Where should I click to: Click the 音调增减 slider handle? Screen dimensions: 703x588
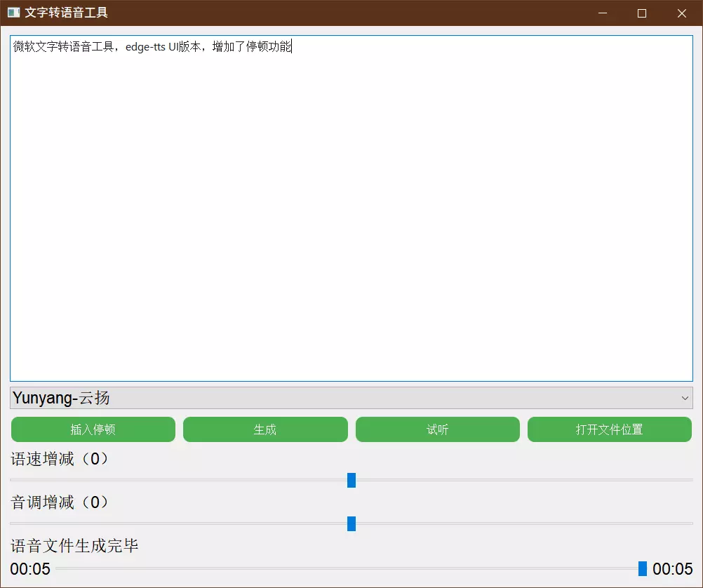point(351,523)
